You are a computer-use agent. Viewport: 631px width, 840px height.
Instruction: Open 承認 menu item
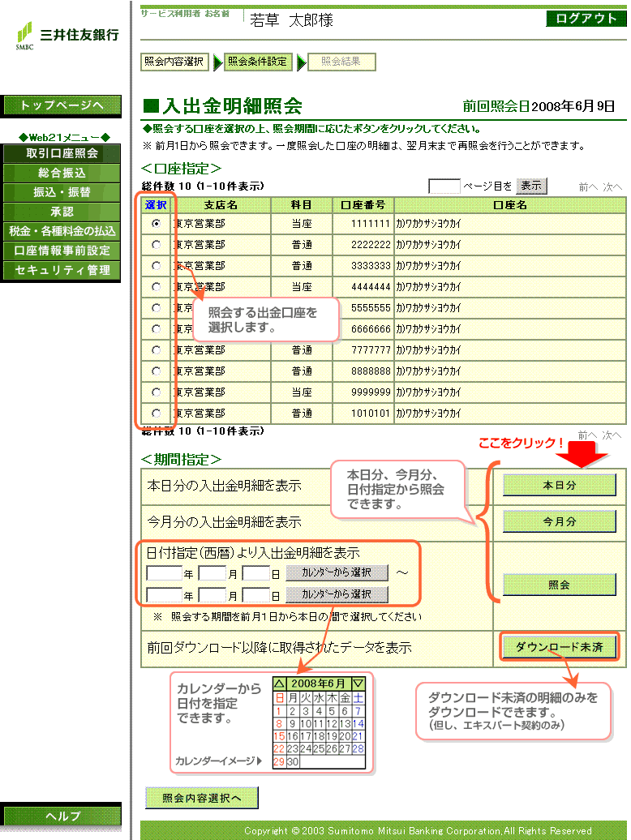62,212
